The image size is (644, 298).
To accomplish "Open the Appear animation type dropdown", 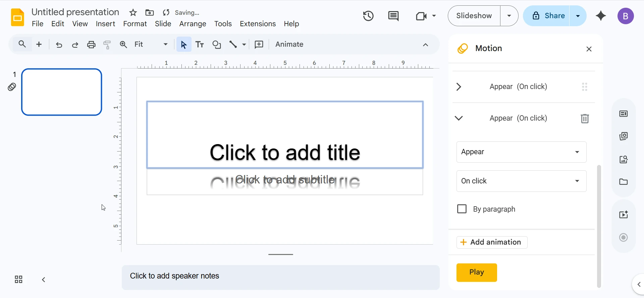I will (x=521, y=152).
